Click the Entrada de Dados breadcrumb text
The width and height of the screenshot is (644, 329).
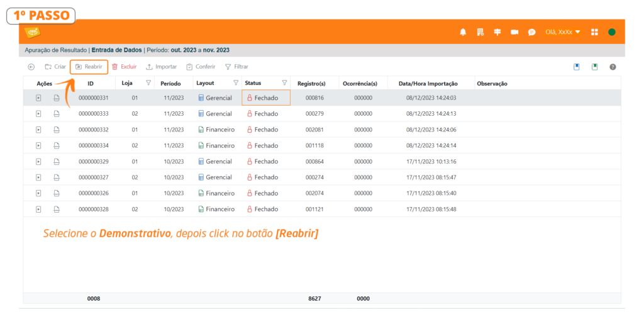[x=116, y=50]
